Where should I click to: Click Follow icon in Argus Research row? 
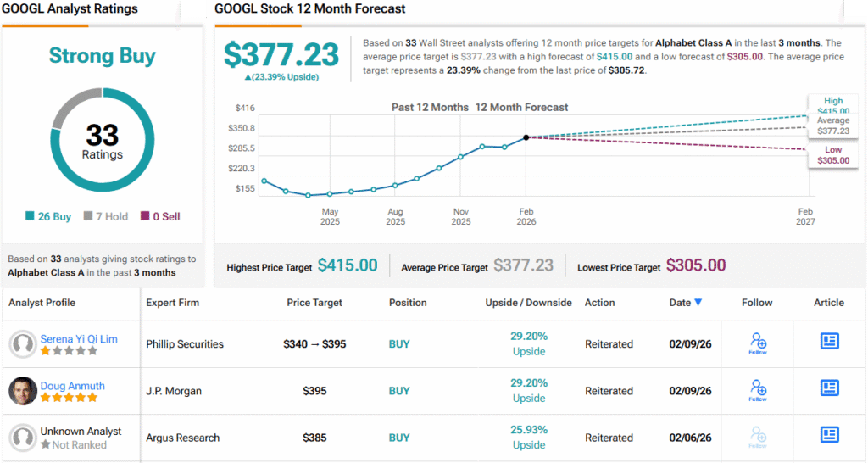pos(758,437)
